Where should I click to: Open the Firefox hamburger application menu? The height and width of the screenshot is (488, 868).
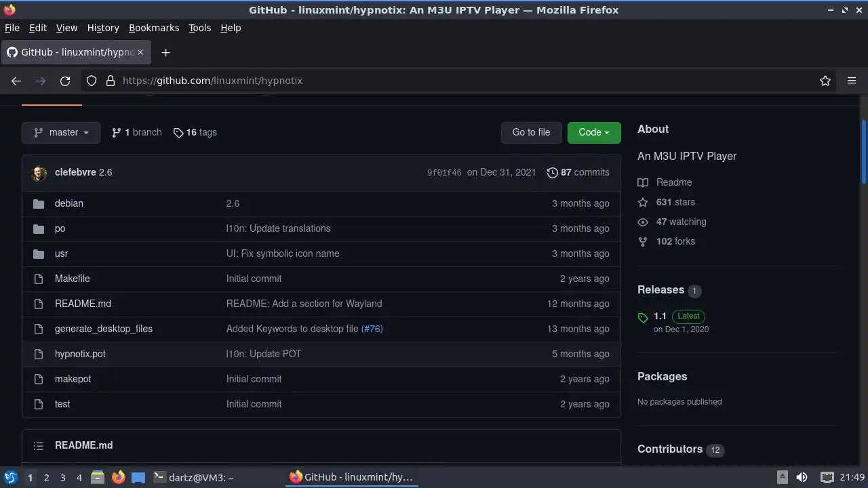pyautogui.click(x=852, y=81)
